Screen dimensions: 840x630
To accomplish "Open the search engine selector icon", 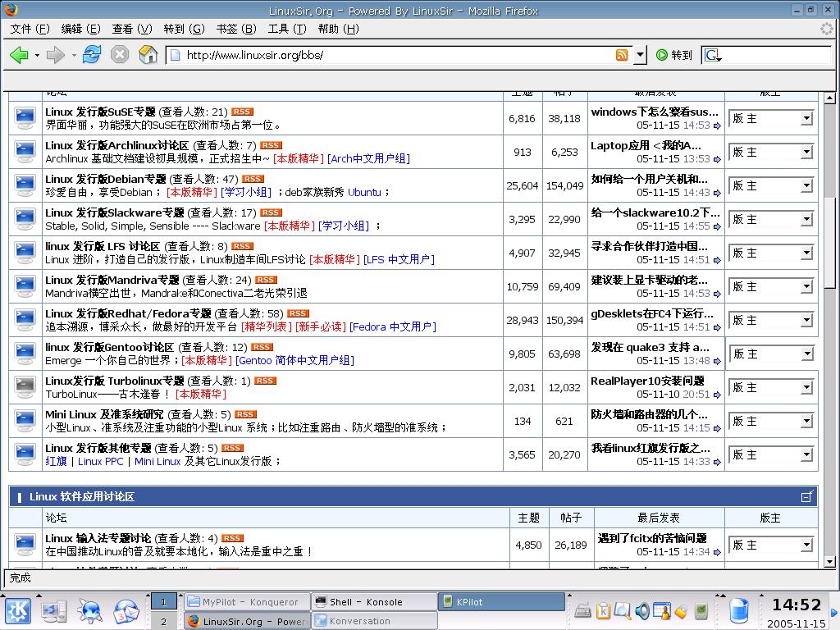I will coord(713,55).
